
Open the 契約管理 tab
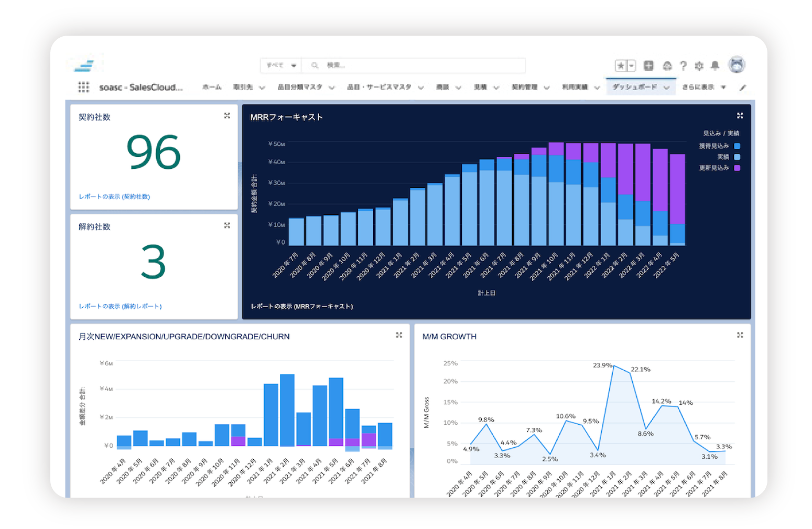(524, 87)
